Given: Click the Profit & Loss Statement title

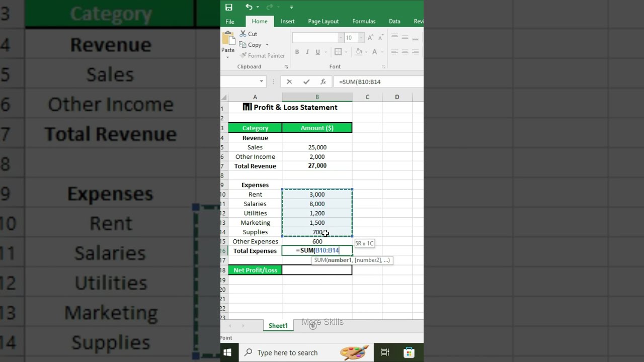Looking at the screenshot, I should (x=290, y=107).
